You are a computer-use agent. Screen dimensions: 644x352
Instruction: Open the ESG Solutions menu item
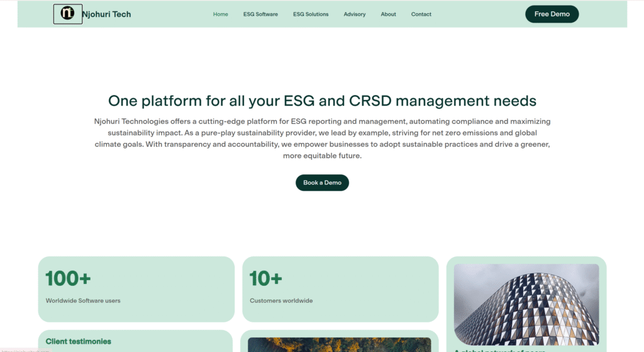(311, 14)
